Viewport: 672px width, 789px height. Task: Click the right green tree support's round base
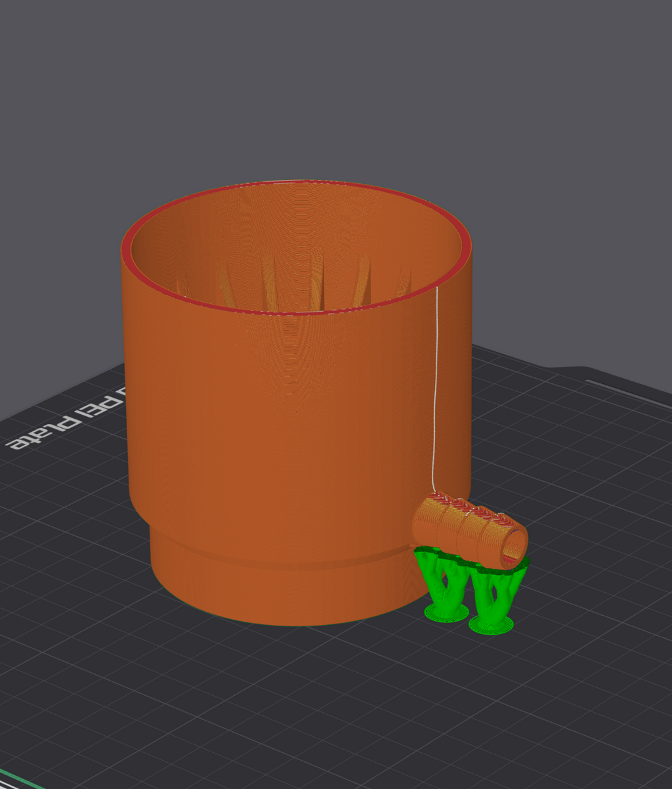coord(491,624)
